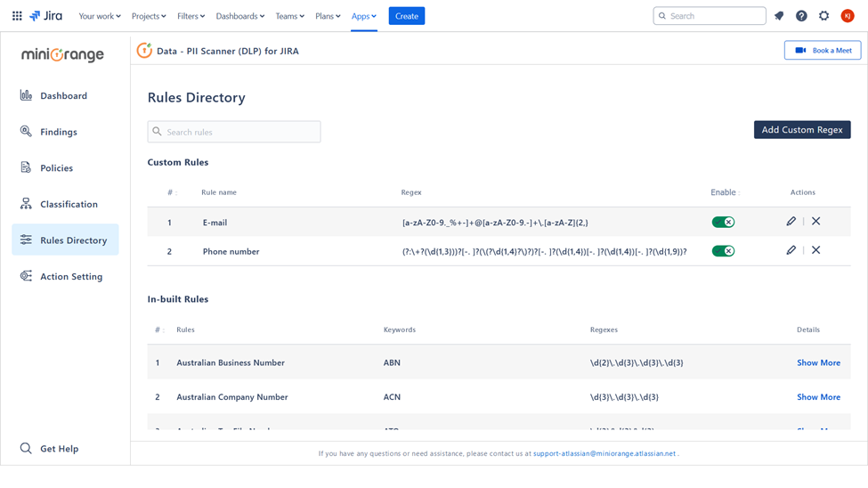The height and width of the screenshot is (488, 868).
Task: Click the Rules Directory page heading
Action: [196, 97]
